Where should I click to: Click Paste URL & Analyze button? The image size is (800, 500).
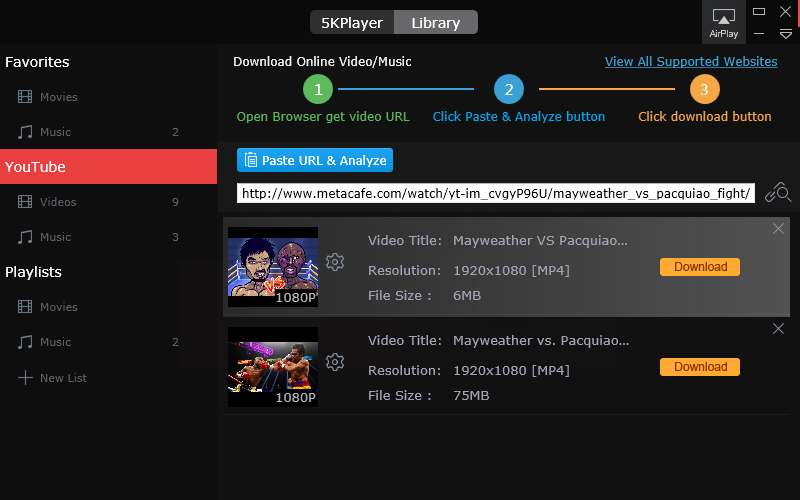(x=315, y=160)
